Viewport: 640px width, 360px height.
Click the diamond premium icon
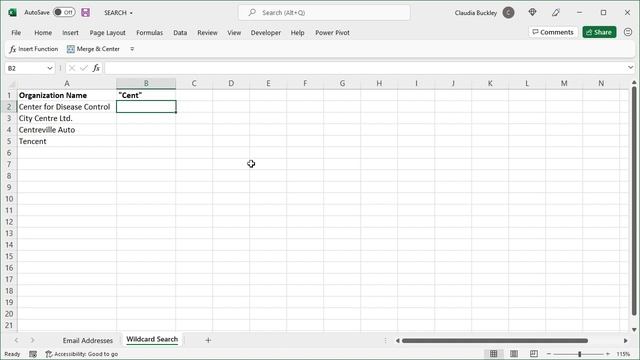[x=532, y=13]
